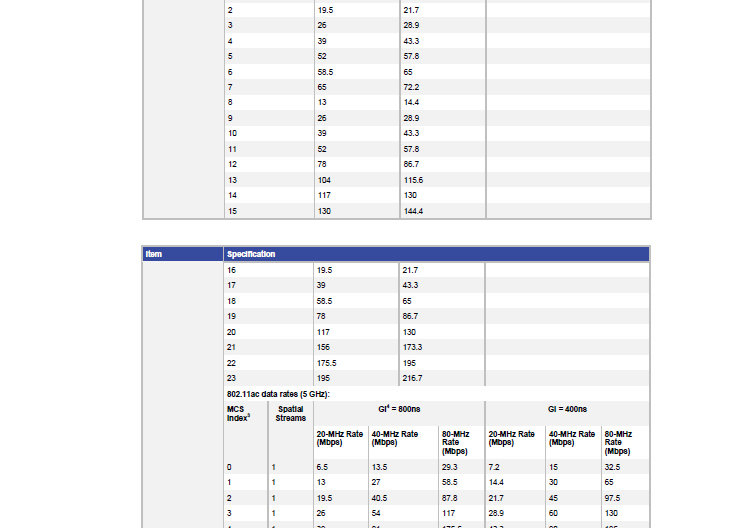Select the 115.6 data rate cell
The width and height of the screenshot is (750, 528).
(413, 180)
